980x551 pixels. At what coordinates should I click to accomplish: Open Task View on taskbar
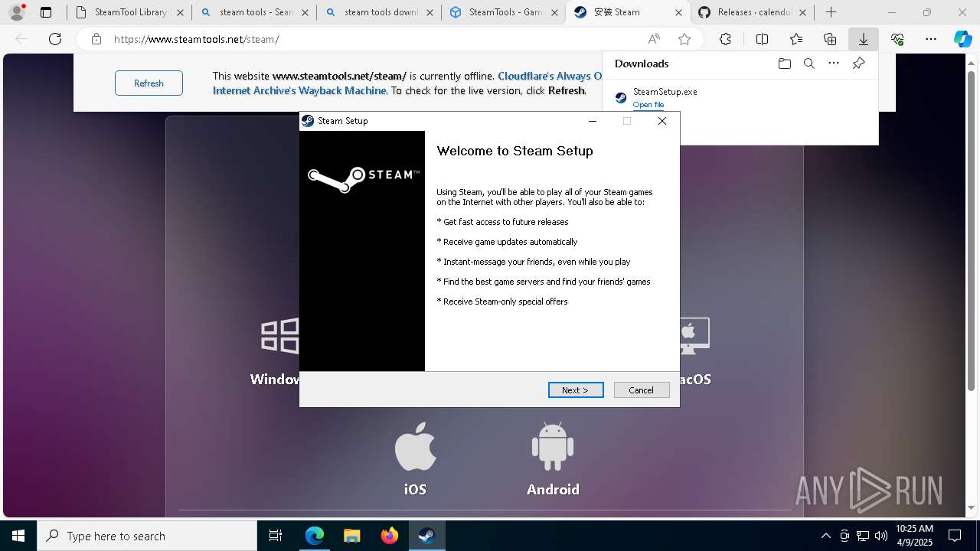[276, 536]
